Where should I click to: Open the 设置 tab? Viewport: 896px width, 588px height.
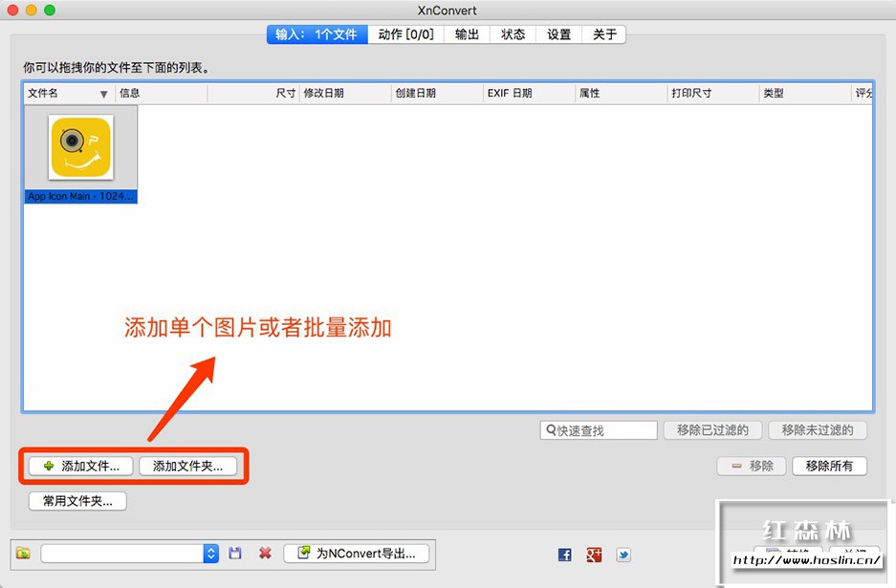click(558, 34)
